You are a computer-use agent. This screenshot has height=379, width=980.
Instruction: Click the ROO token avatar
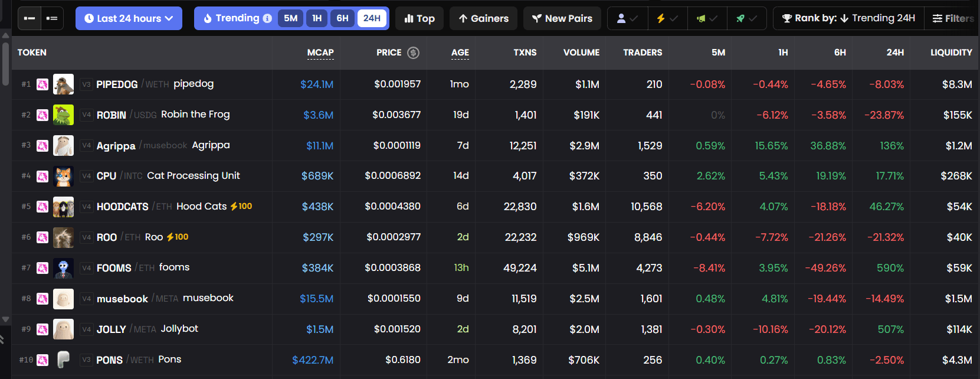pyautogui.click(x=63, y=237)
